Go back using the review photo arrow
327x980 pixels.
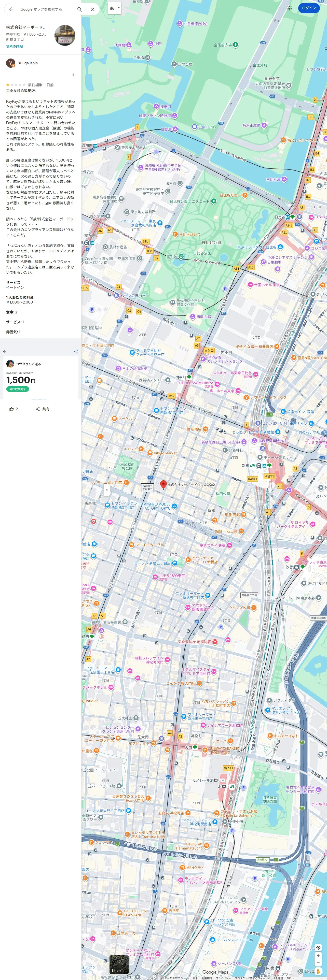click(5, 352)
